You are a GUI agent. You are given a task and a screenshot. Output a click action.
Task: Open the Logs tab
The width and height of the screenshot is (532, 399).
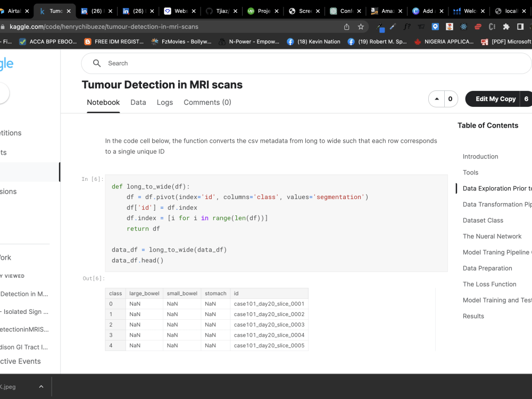pos(165,103)
